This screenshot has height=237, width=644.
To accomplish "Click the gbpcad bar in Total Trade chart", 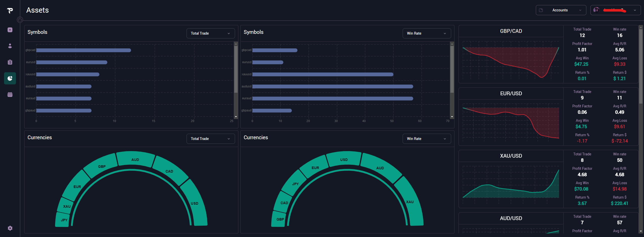I will pos(84,50).
